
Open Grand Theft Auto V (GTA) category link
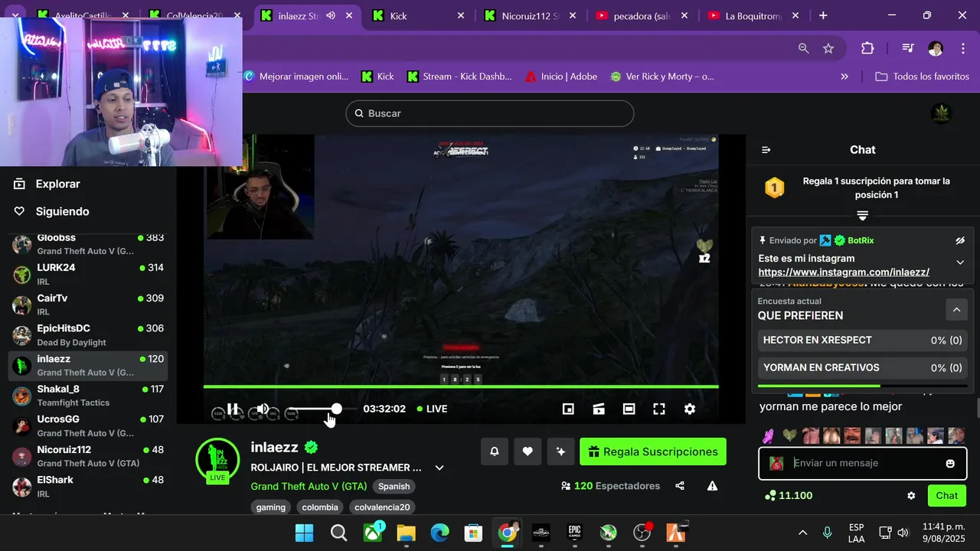coord(309,486)
